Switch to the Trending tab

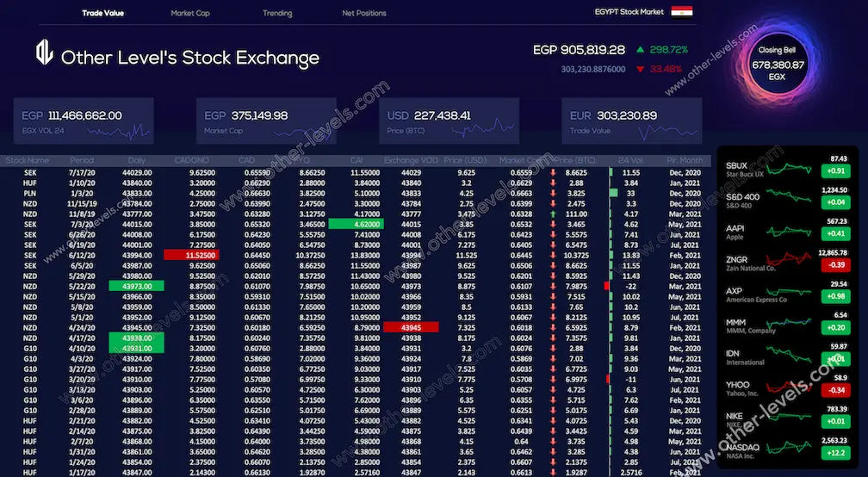(x=277, y=13)
